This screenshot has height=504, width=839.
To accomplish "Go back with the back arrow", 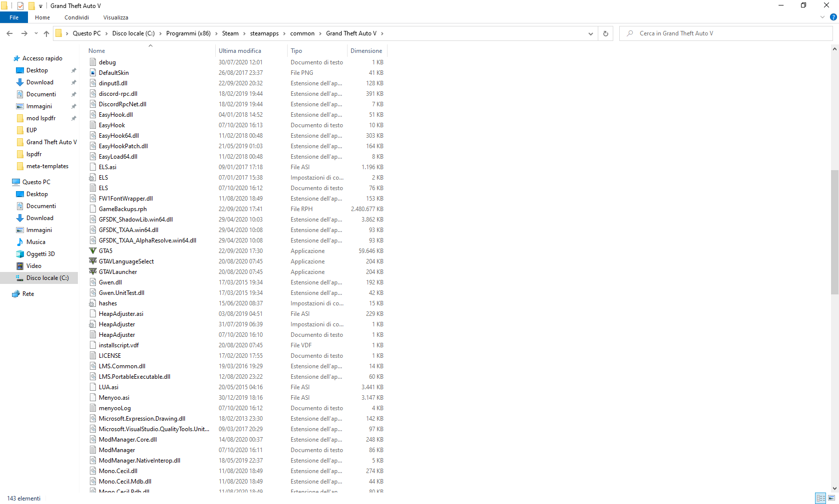I will coord(9,33).
